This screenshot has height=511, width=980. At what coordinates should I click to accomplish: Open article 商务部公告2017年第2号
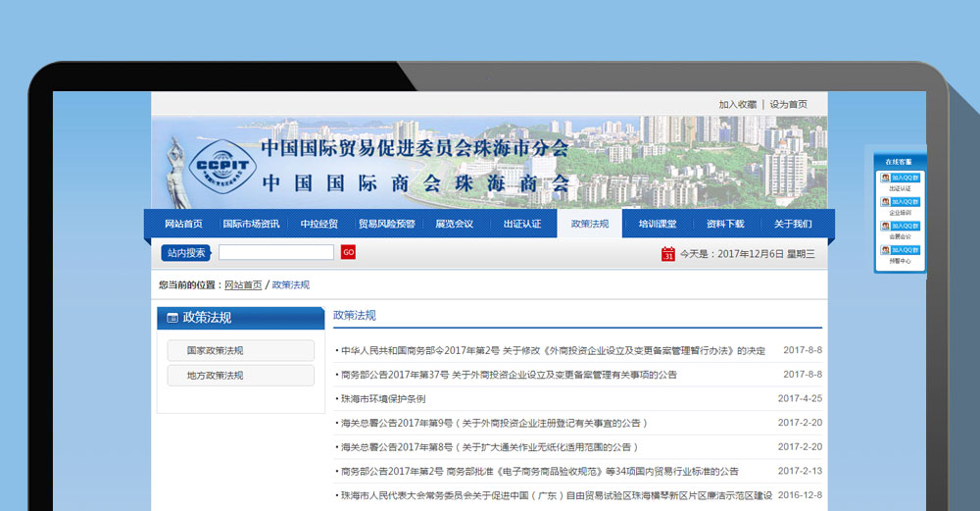click(540, 472)
